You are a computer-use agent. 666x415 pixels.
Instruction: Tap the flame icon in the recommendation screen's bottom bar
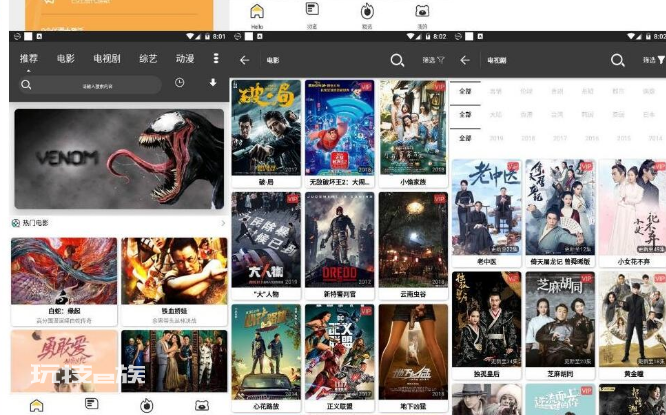click(x=147, y=406)
